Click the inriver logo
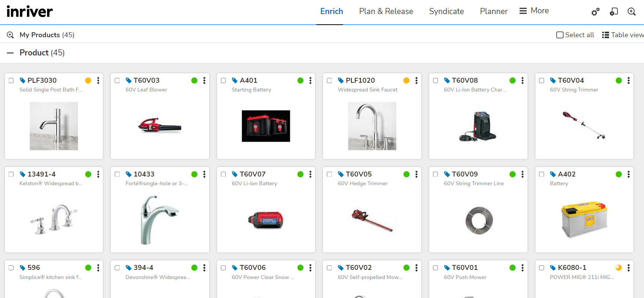Screen dimensions: 644x298 (30, 11)
